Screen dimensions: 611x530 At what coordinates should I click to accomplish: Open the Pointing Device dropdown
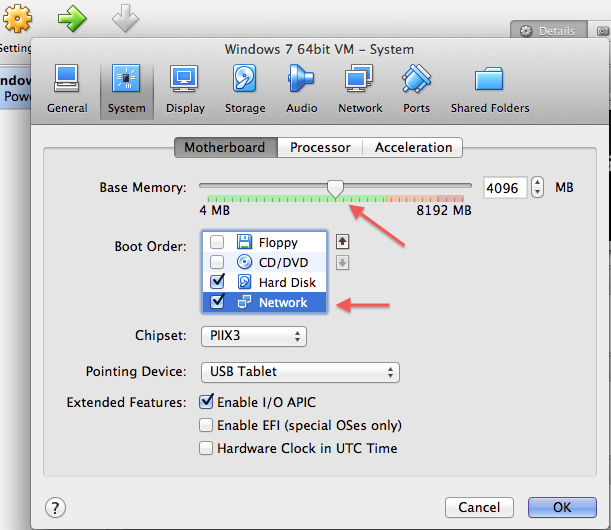coord(299,372)
